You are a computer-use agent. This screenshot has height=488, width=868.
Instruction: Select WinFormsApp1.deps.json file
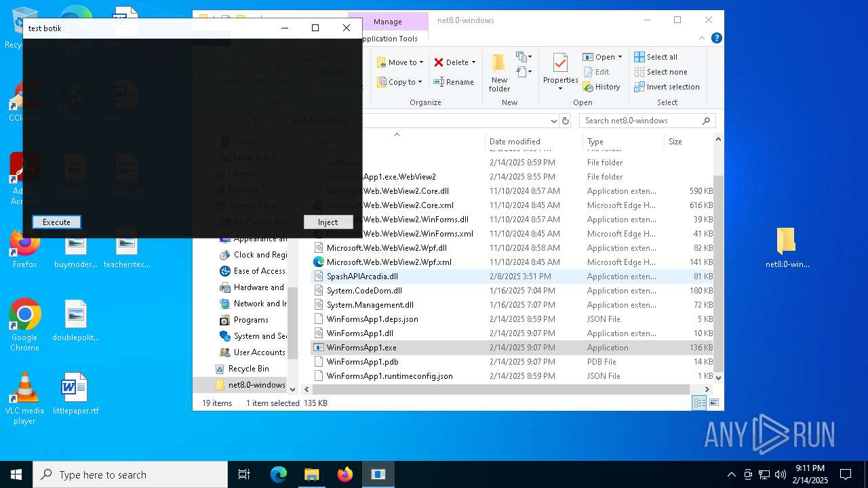tap(513, 319)
